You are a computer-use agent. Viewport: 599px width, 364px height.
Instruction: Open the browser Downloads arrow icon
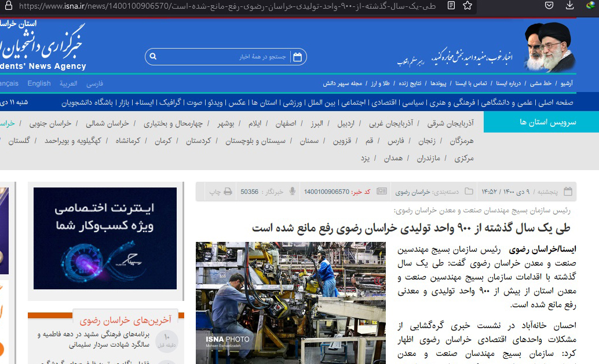point(570,6)
